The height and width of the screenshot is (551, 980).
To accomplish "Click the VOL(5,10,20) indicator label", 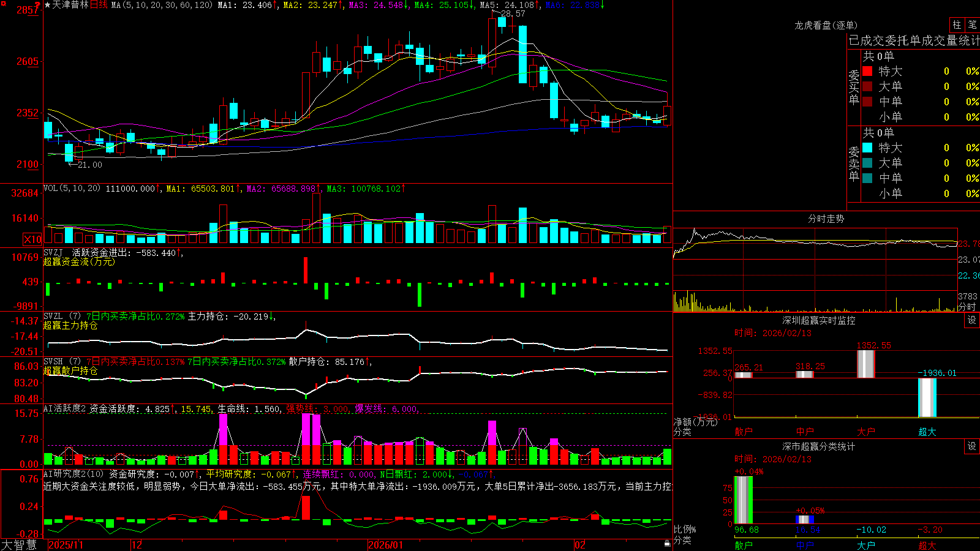I will 72,189.
